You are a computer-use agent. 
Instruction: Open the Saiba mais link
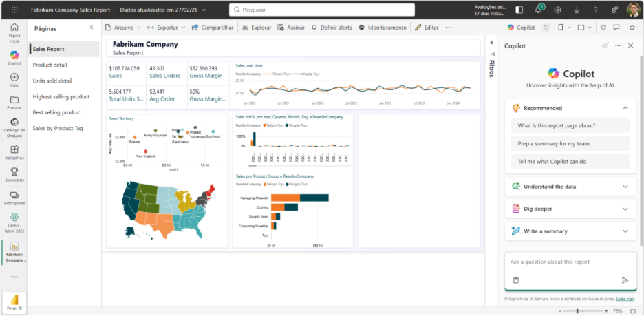pos(625,299)
